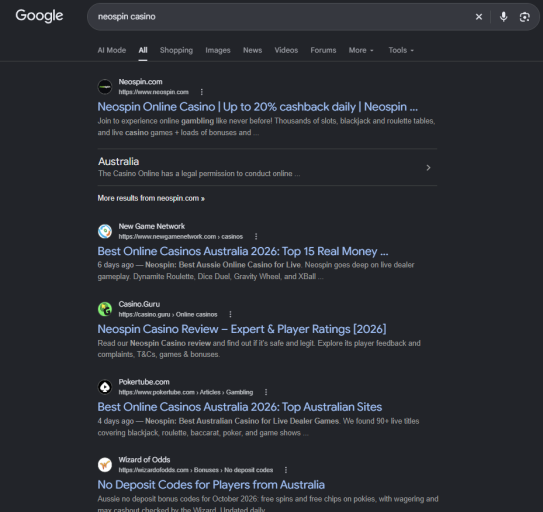Click snippet starting '4 days ago — Neospin: Best Australian'
Screen dimensions: 543x512
[258, 427]
